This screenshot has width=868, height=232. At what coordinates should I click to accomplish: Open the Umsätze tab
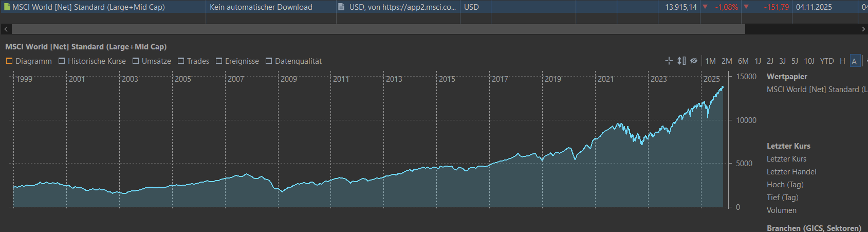click(152, 61)
